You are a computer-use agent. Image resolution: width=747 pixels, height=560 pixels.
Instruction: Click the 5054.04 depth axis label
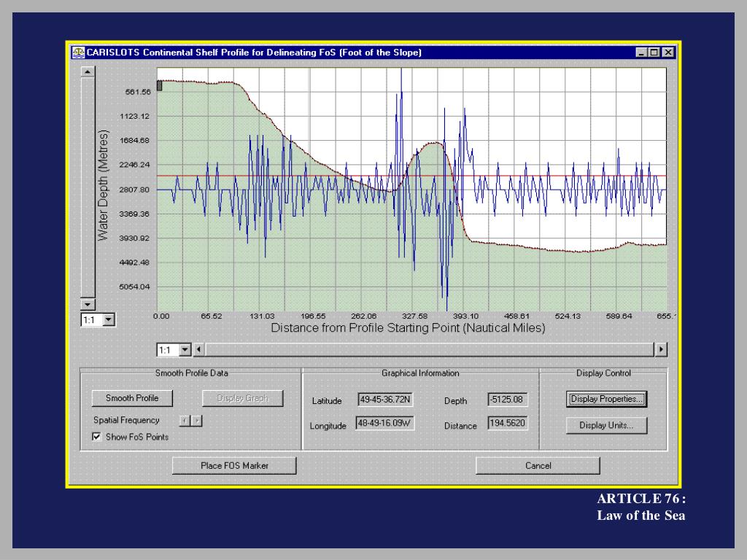tap(134, 287)
